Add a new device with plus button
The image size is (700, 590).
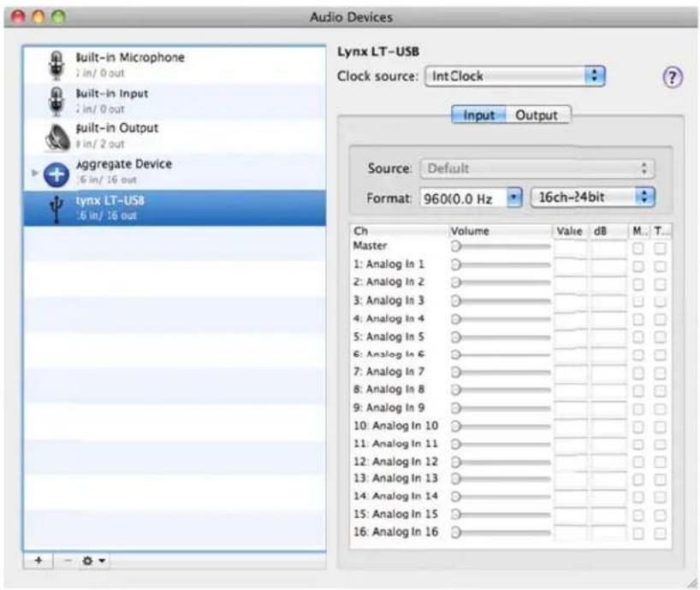pyautogui.click(x=39, y=561)
